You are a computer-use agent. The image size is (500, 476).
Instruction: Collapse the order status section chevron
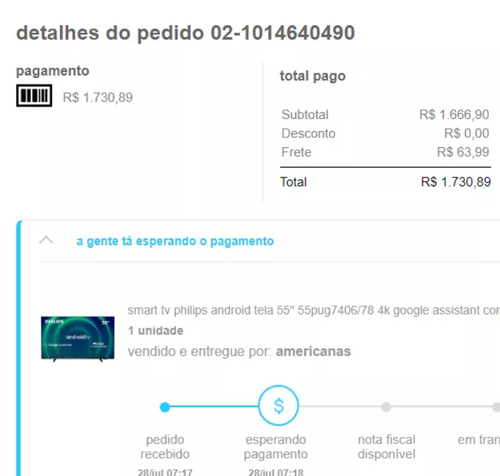click(46, 240)
